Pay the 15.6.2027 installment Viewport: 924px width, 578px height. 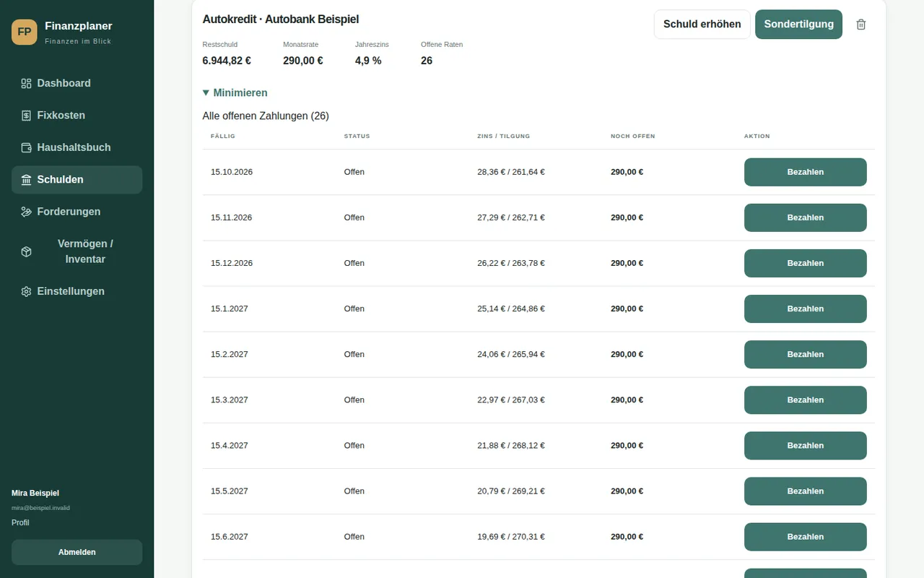tap(806, 537)
